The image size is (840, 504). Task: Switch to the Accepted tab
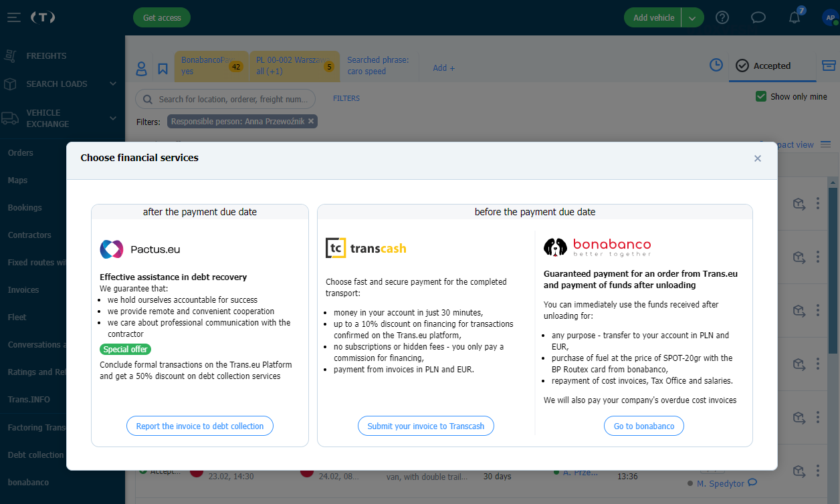(771, 66)
